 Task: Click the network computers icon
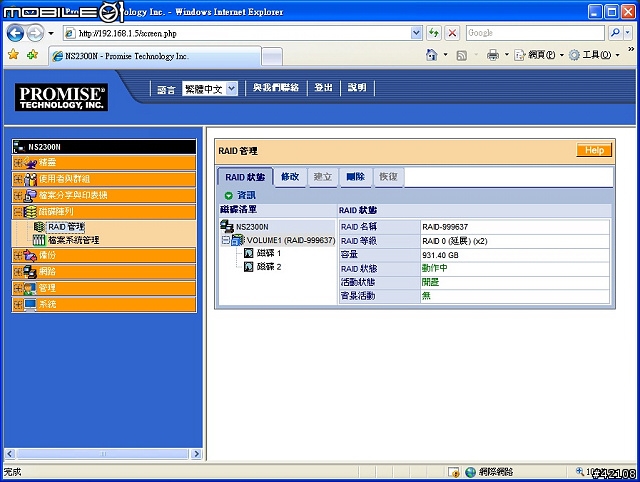[30, 272]
